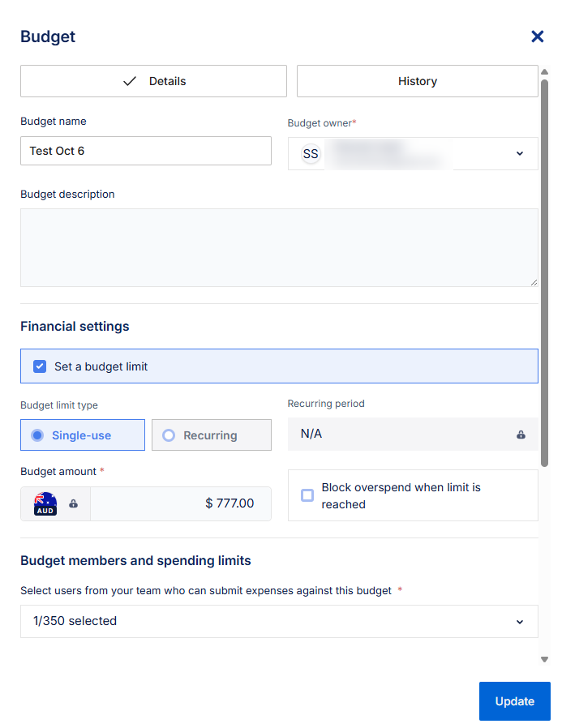Image resolution: width=562 pixels, height=728 pixels.
Task: Switch to the Details tab
Action: pos(153,81)
